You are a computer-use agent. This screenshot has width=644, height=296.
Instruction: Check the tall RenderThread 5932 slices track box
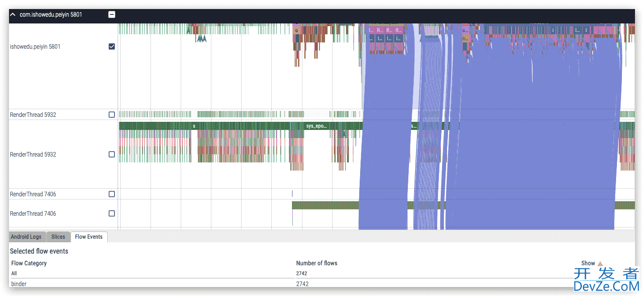click(x=112, y=154)
